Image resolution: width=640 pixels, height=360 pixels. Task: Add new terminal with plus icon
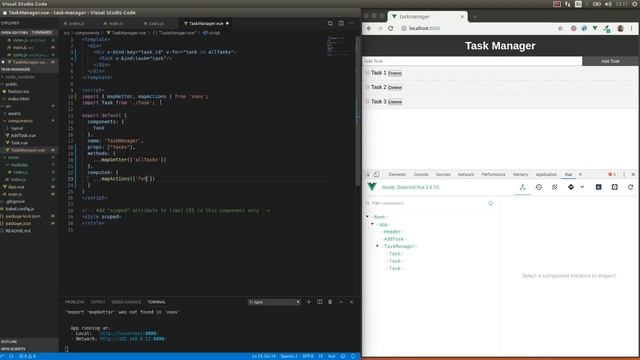(x=309, y=302)
